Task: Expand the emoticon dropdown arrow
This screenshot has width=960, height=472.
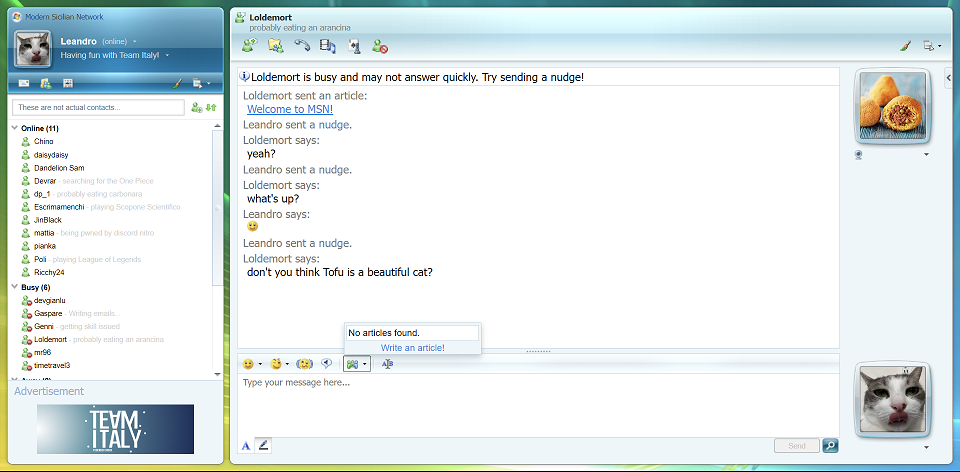Action: [260, 364]
